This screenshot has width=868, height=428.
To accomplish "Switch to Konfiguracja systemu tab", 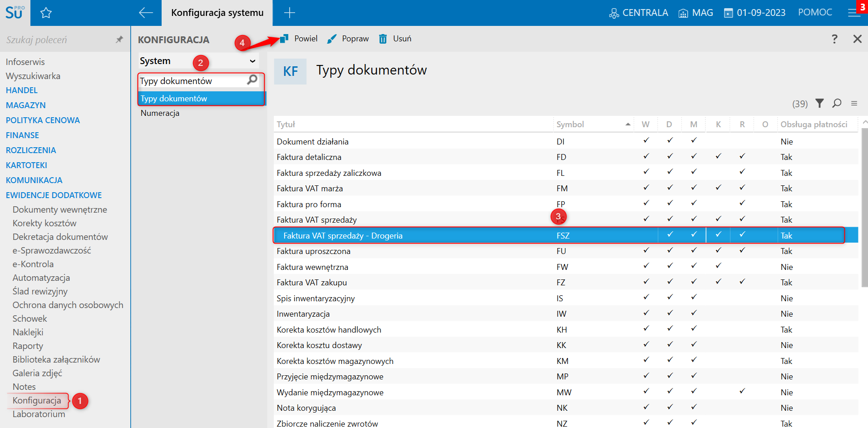I will coord(217,13).
